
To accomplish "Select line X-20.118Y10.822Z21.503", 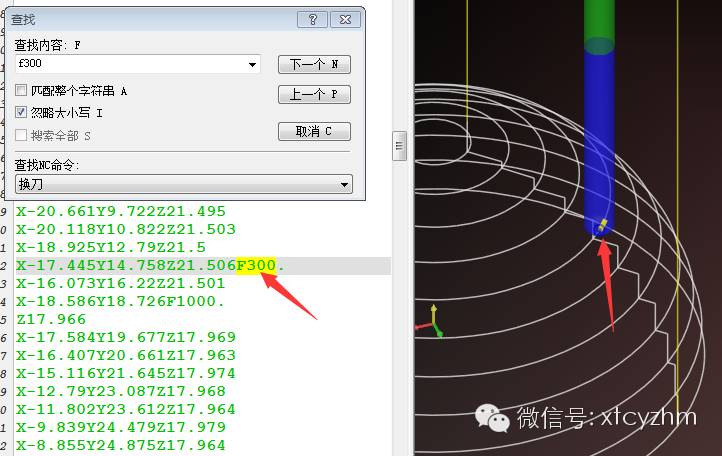I will 126,229.
